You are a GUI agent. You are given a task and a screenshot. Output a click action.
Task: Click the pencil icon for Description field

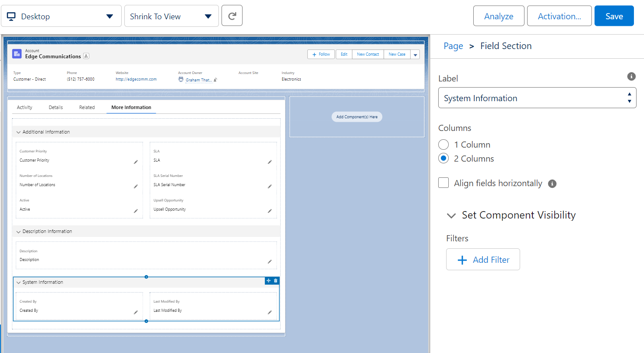coord(270,261)
